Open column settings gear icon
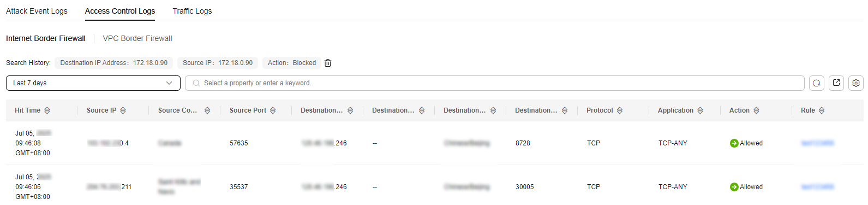Screen dimensions: 868x205 pos(856,83)
